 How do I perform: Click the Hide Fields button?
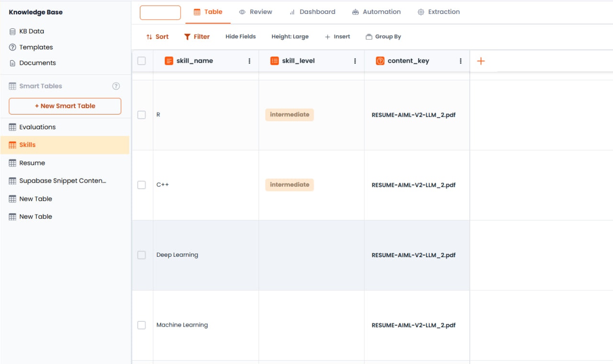click(x=240, y=36)
